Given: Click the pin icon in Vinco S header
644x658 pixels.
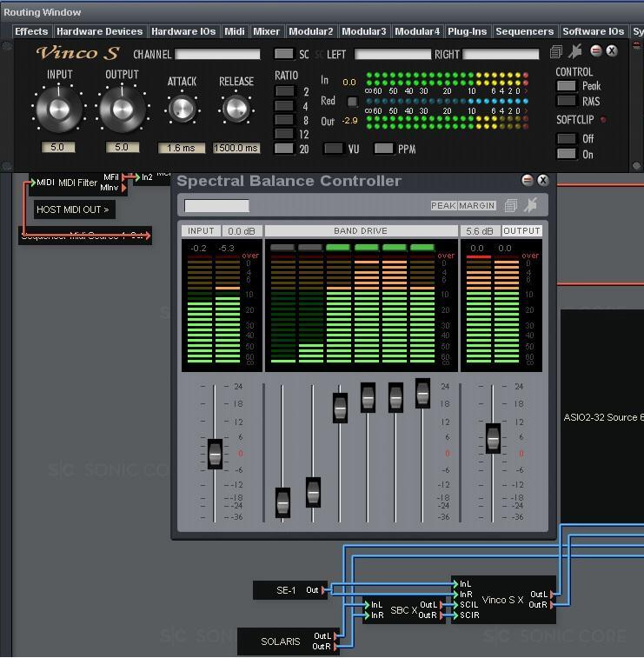Looking at the screenshot, I should coord(575,51).
